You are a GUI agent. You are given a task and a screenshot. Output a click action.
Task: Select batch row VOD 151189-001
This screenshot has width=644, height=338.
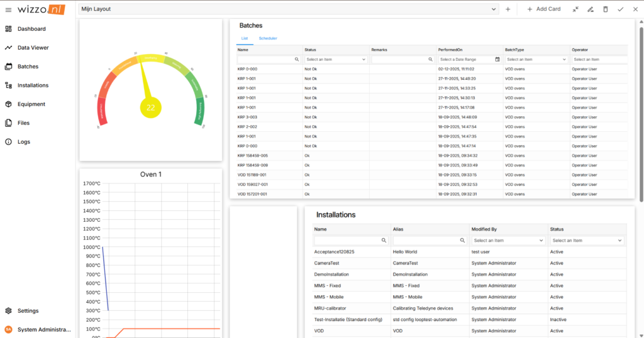[432, 175]
